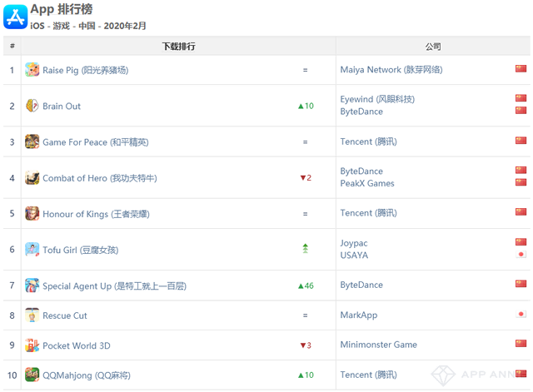Image resolution: width=533 pixels, height=392 pixels.
Task: Click the Japan flag beside MarkApp
Action: coord(521,315)
